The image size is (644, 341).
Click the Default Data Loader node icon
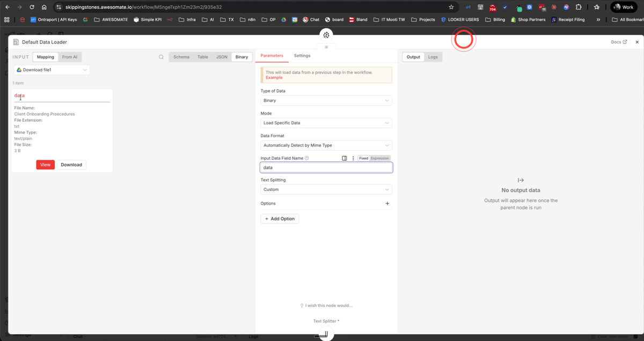coord(16,42)
